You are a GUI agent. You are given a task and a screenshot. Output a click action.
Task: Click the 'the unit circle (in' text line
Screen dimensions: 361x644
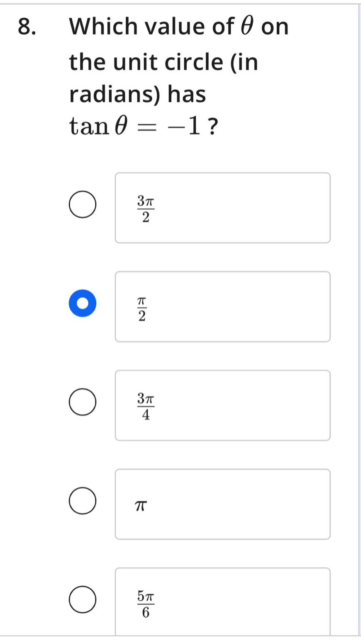(x=163, y=62)
